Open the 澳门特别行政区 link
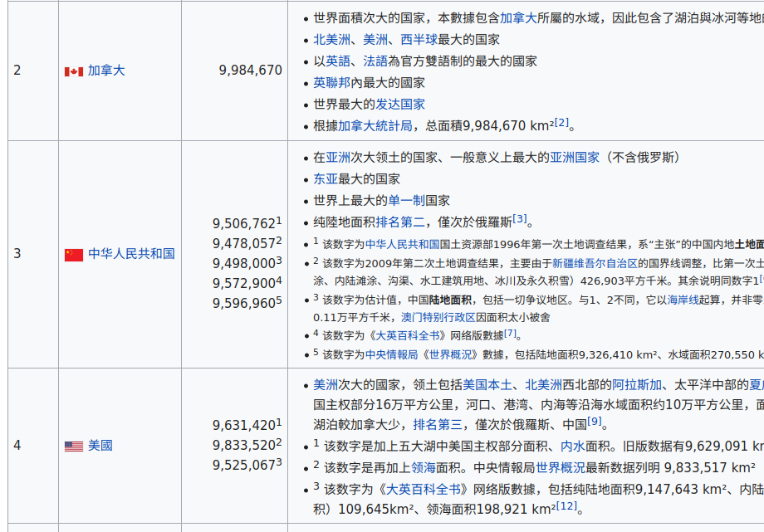Viewport: 764px width, 532px height. [438, 318]
